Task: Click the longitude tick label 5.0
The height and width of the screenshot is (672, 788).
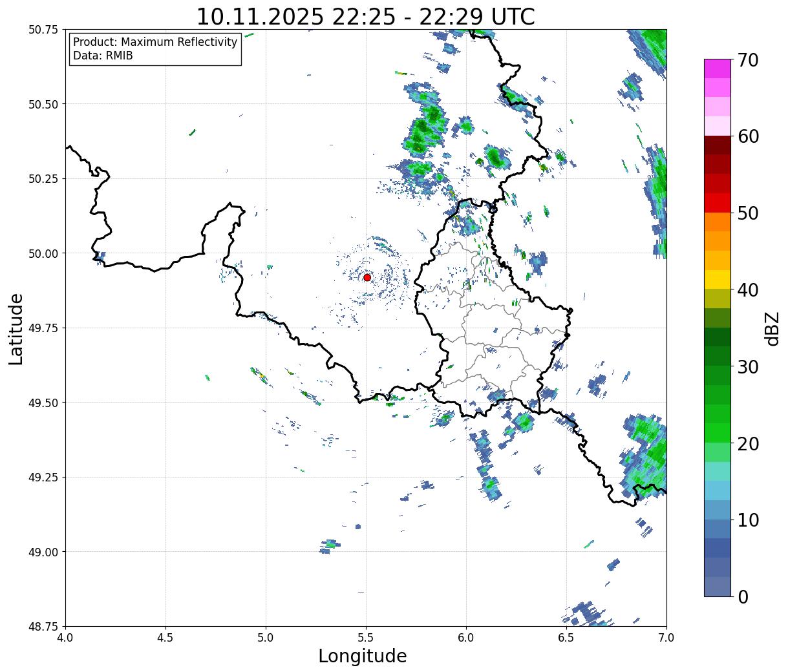Action: coord(266,637)
